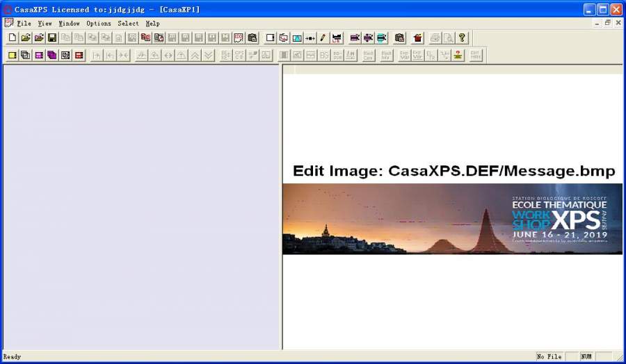Open the Window menu
This screenshot has height=364, width=626.
[x=69, y=24]
